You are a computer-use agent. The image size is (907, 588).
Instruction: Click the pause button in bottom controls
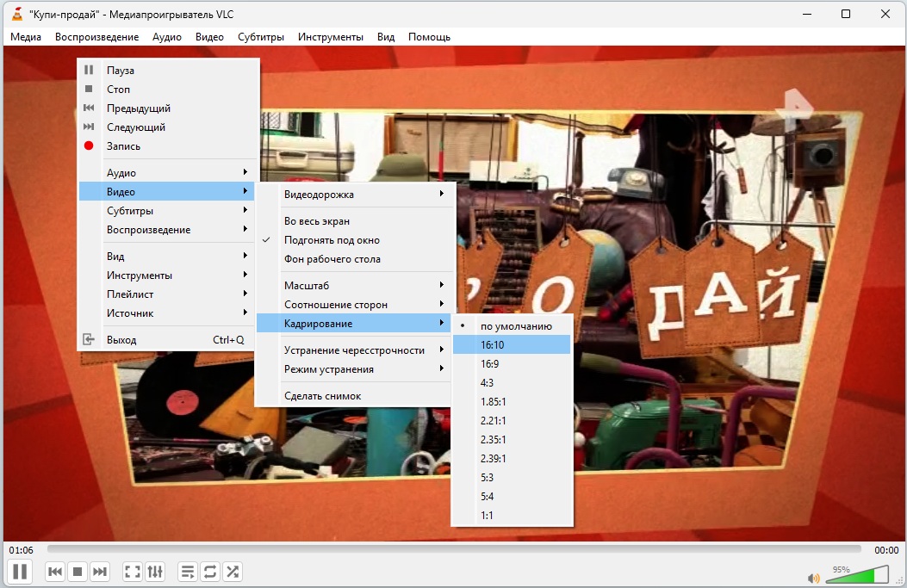pos(20,571)
